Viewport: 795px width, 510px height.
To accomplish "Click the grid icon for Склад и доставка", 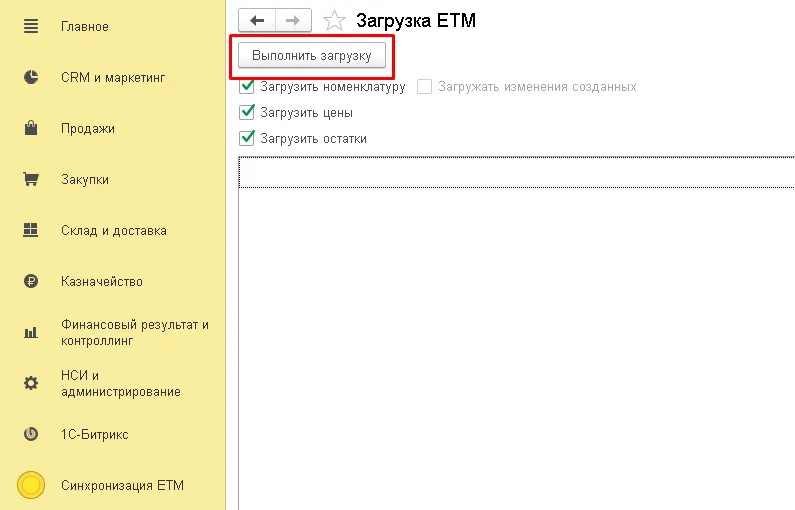I will 30,231.
